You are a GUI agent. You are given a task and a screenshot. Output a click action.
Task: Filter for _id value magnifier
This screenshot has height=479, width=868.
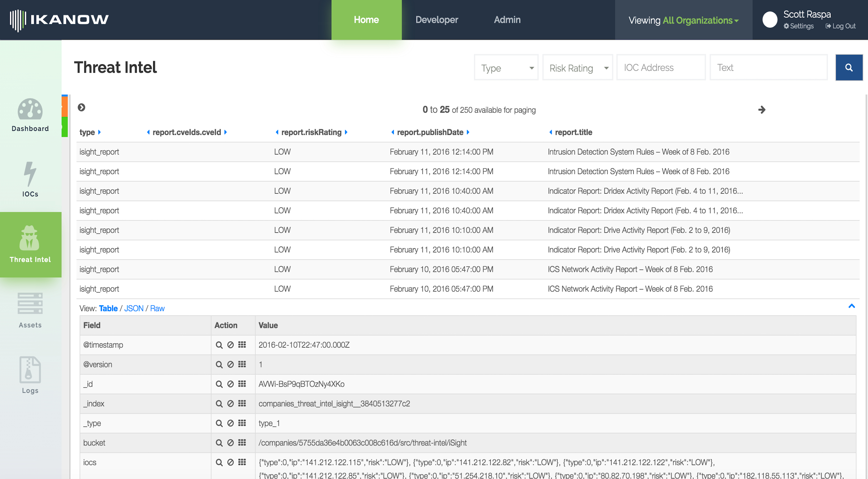(x=219, y=384)
